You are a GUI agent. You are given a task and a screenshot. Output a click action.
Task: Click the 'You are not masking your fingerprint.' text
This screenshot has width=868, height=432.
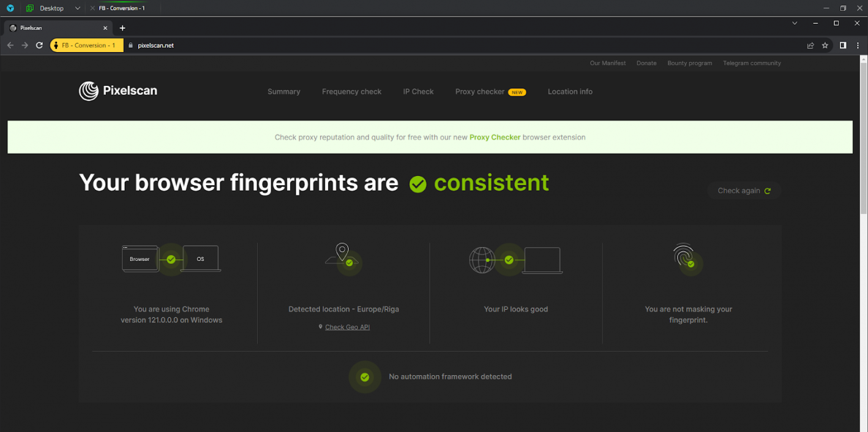[689, 315]
